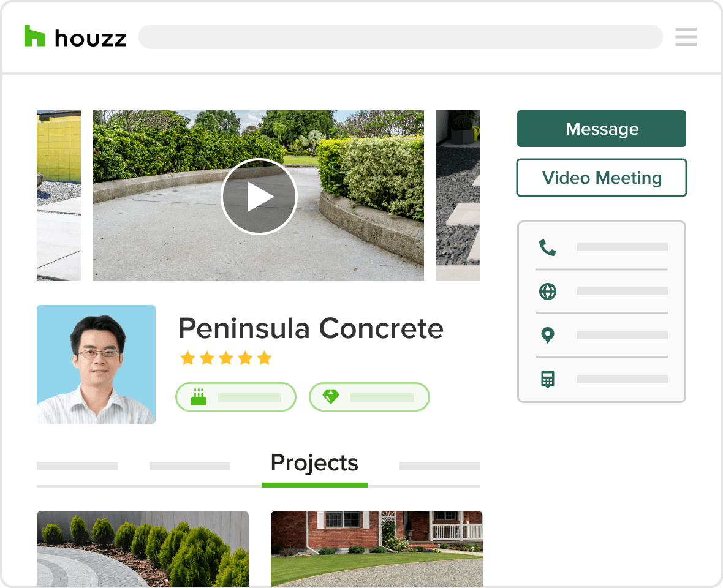
Task: Open the hamburger menu
Action: click(686, 37)
